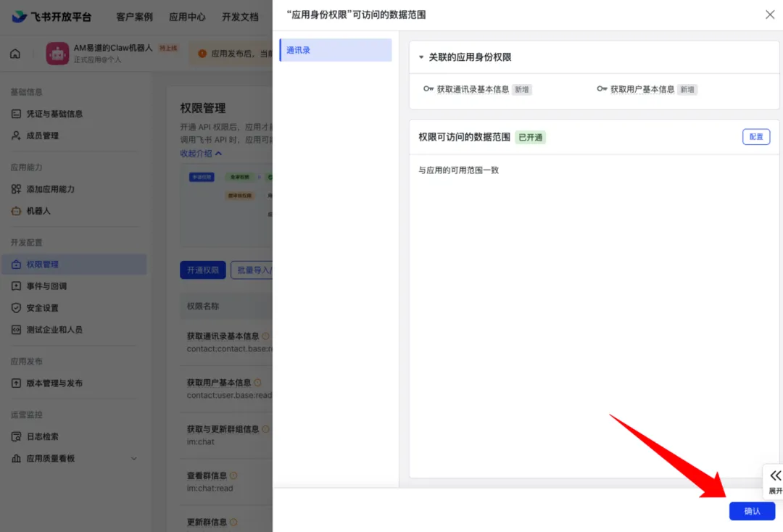Collapse the 关联的应用身份权限 section
This screenshot has height=532, width=783.
tap(421, 57)
